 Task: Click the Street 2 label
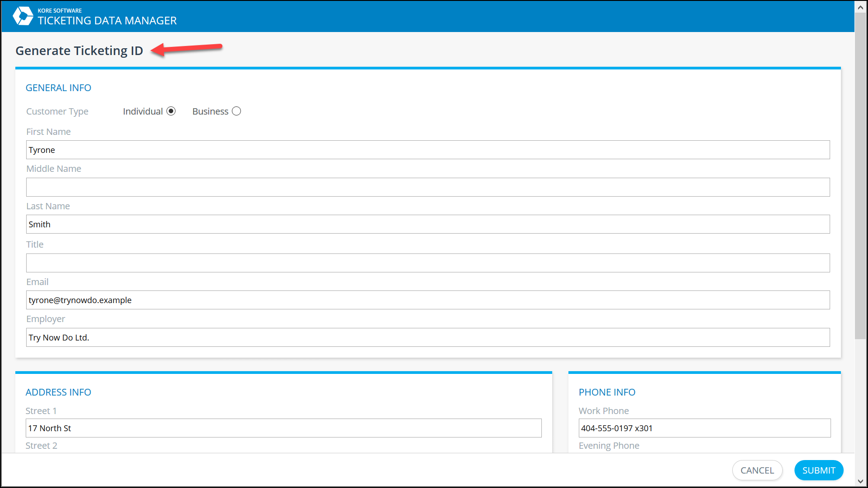click(x=42, y=446)
